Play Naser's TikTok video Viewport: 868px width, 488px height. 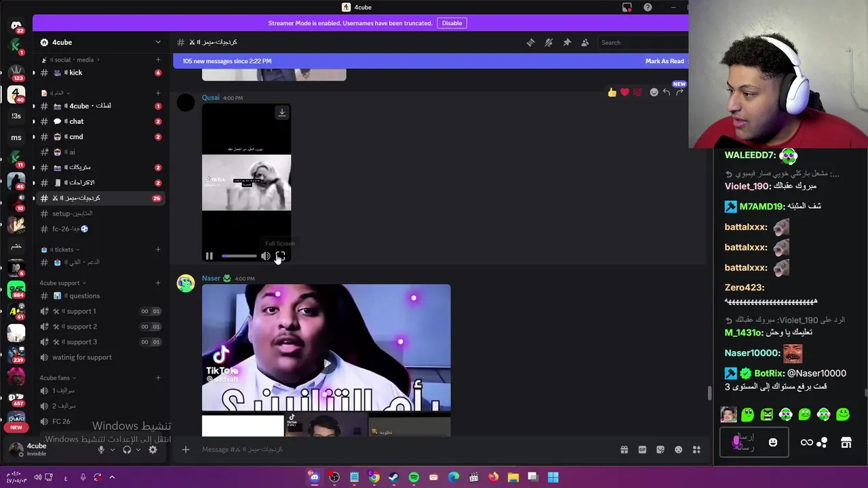coord(326,364)
